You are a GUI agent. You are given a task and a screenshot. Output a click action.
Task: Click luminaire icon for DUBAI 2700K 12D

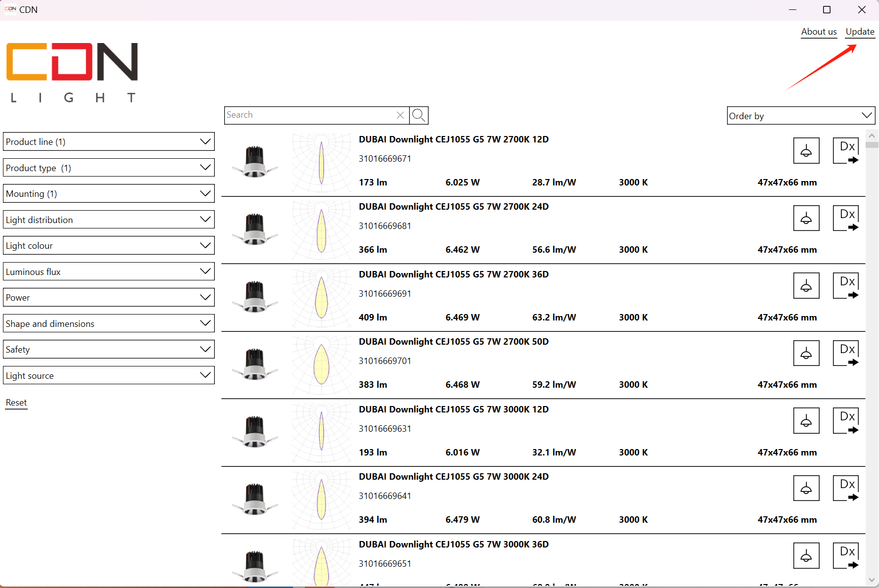806,151
